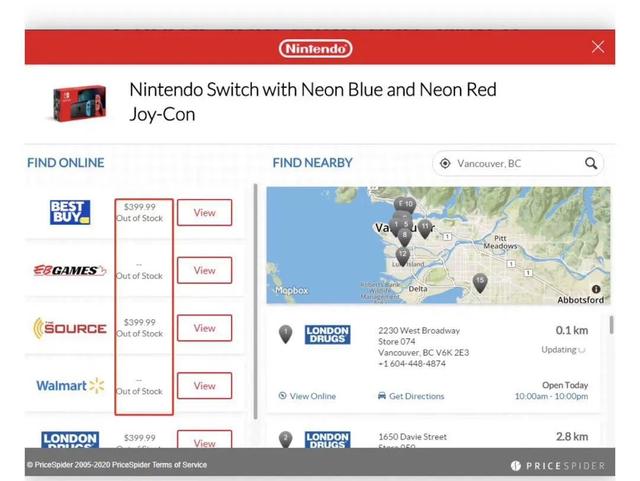Click the EB Games logo
This screenshot has height=481, width=640.
point(70,270)
